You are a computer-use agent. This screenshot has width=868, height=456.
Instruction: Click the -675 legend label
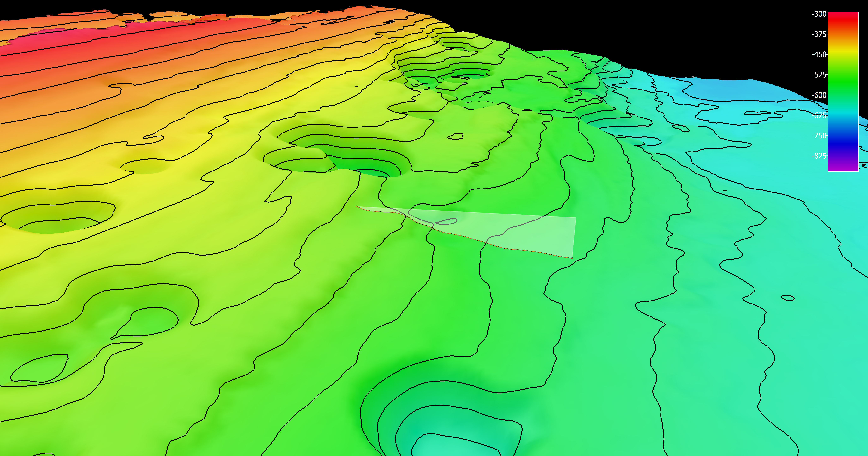click(x=819, y=115)
